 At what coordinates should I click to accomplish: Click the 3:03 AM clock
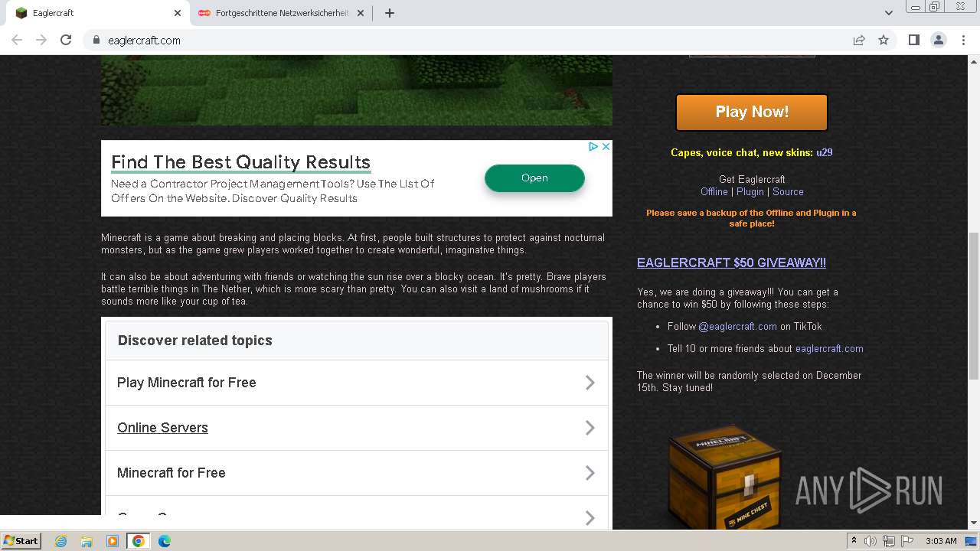point(941,541)
